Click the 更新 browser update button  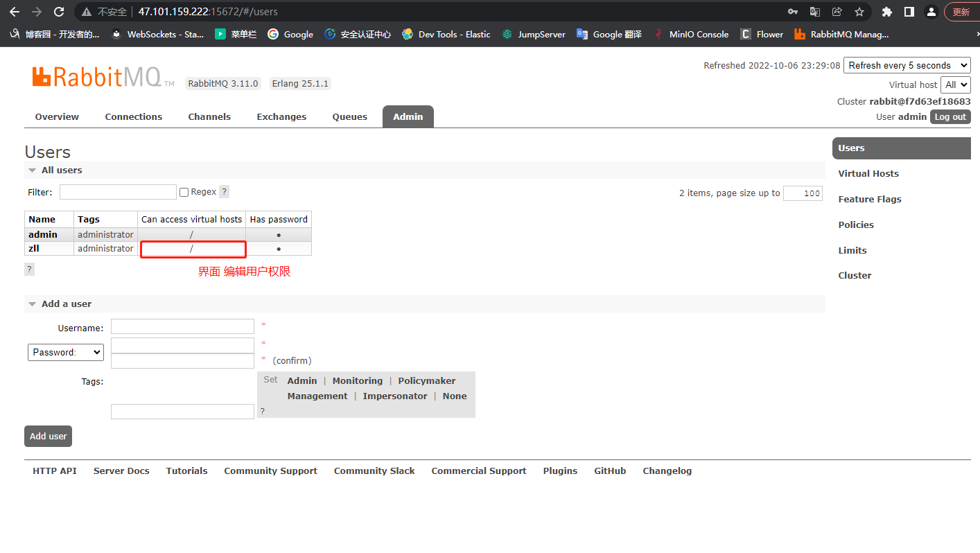[961, 12]
